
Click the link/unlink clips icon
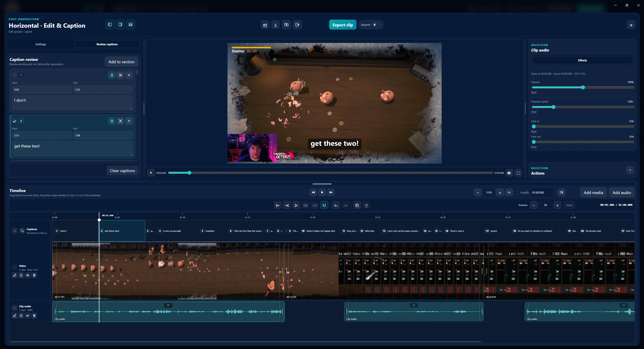pyautogui.click(x=315, y=205)
